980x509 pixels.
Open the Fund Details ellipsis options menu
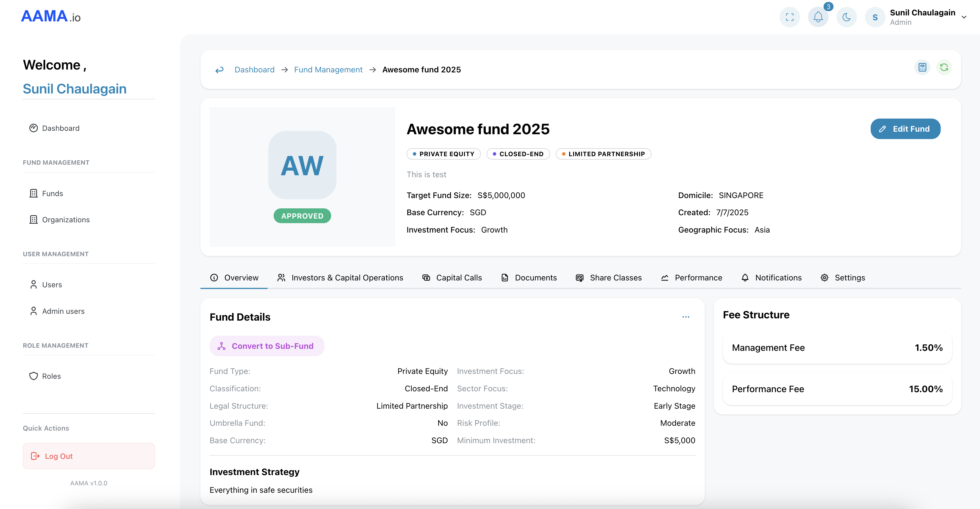[x=686, y=317]
